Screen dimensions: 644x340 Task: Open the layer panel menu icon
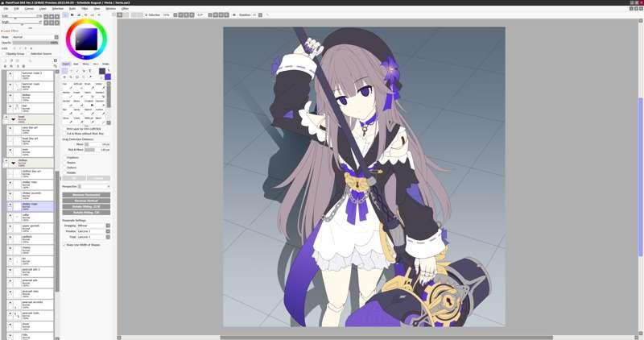coord(56,60)
